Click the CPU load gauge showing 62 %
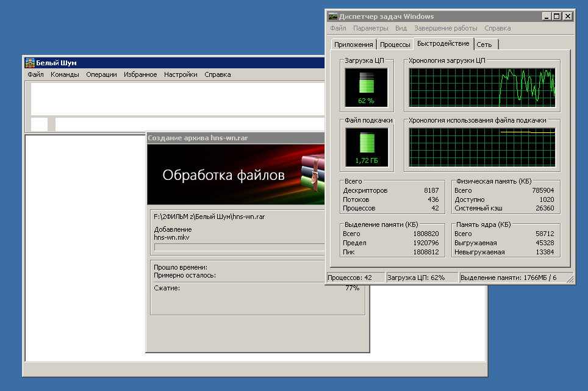588x391 pixels. coord(366,87)
